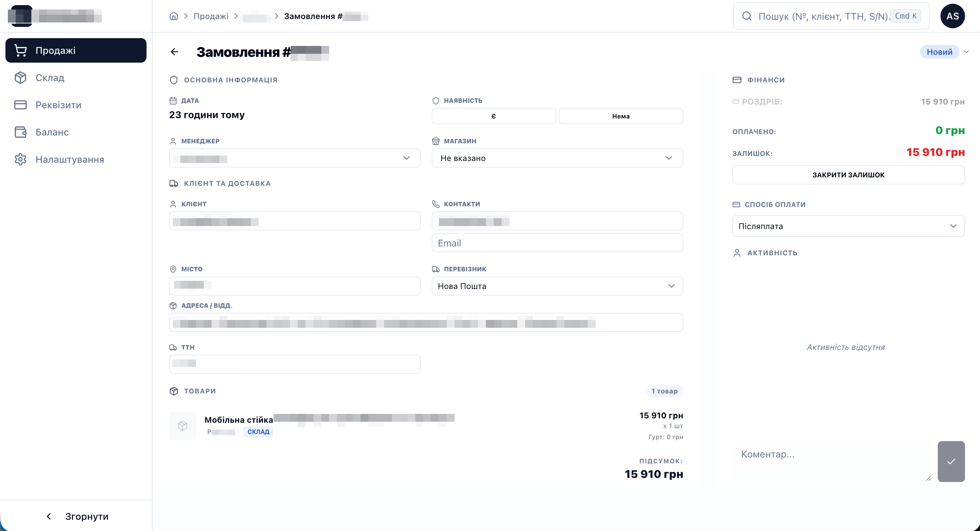Click the СКЛАД tag on product
The height and width of the screenshot is (531, 980).
(258, 432)
